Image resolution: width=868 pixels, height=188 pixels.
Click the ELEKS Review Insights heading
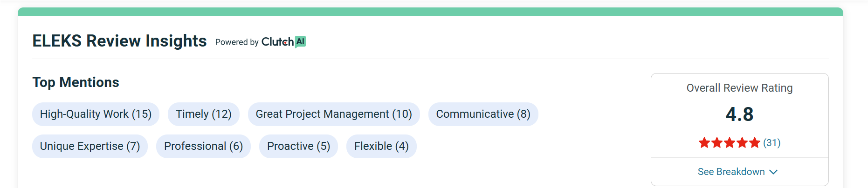[119, 41]
